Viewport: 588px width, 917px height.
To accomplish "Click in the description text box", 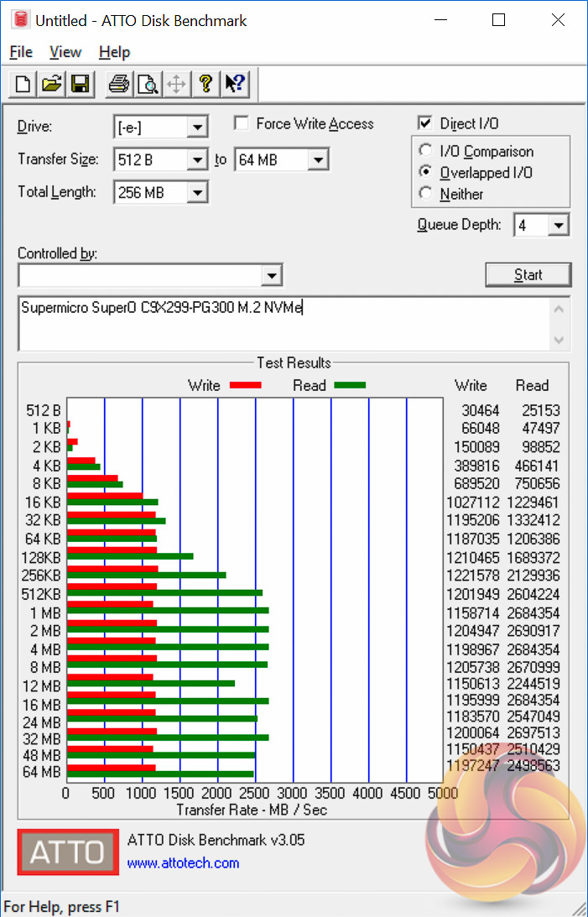I will [x=284, y=323].
